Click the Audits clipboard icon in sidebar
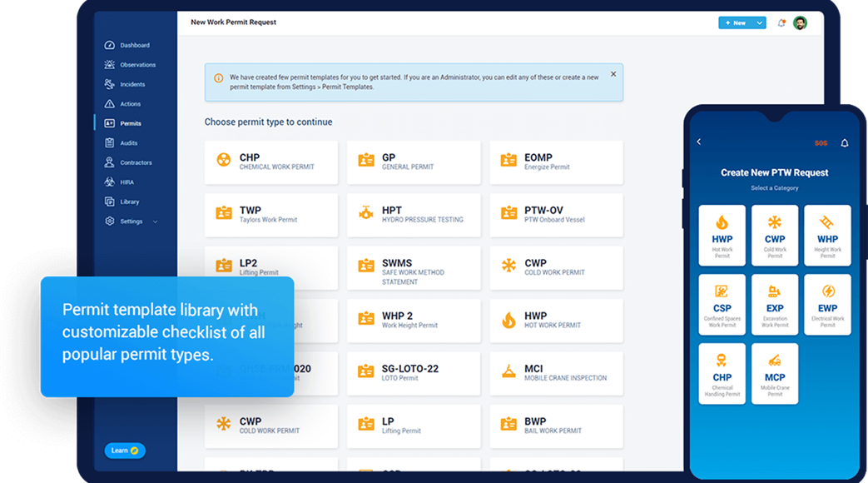 point(110,143)
